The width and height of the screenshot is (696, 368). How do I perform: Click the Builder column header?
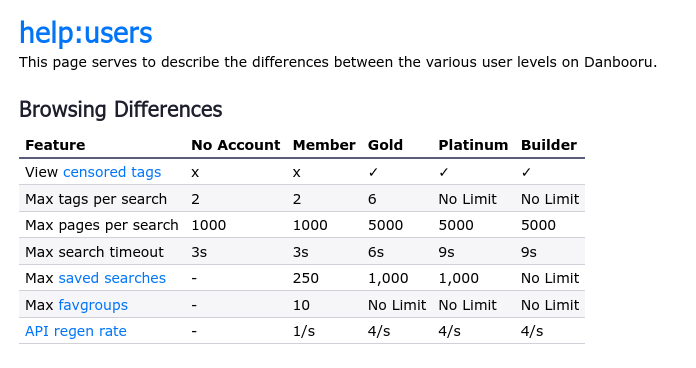click(x=549, y=145)
